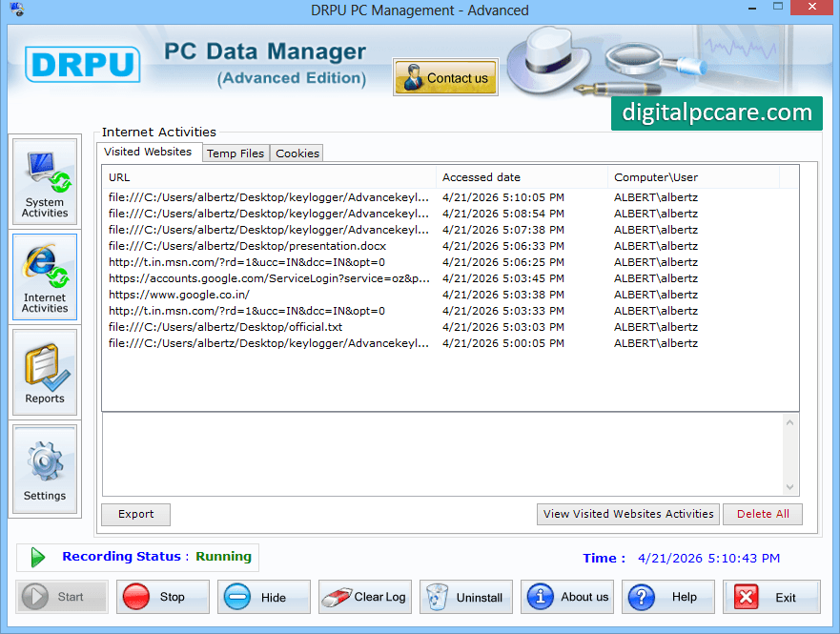Select row accessed at 5:07:38 PM
Screen dimensions: 840x634
pos(450,230)
